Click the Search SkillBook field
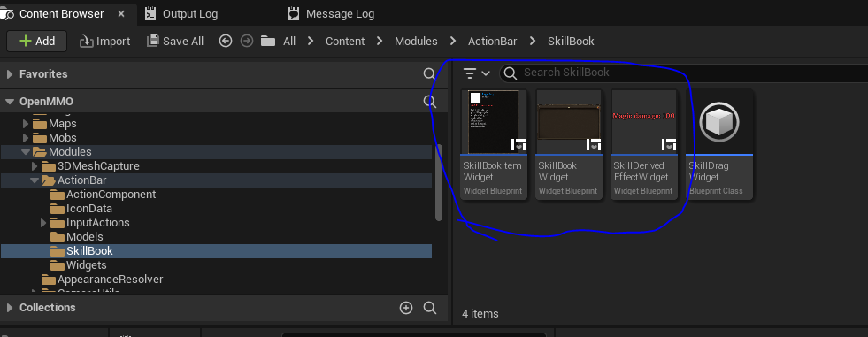This screenshot has height=337, width=868. [x=684, y=73]
